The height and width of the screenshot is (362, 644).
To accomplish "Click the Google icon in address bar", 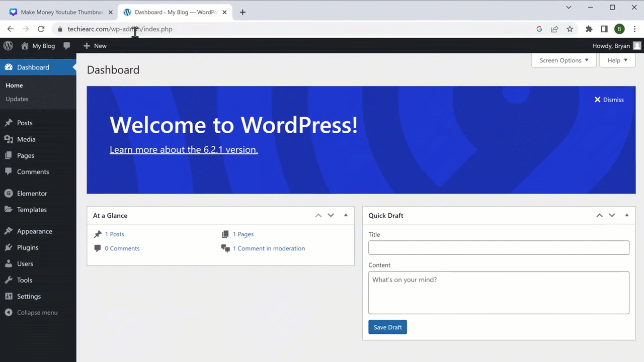I will pos(539,29).
